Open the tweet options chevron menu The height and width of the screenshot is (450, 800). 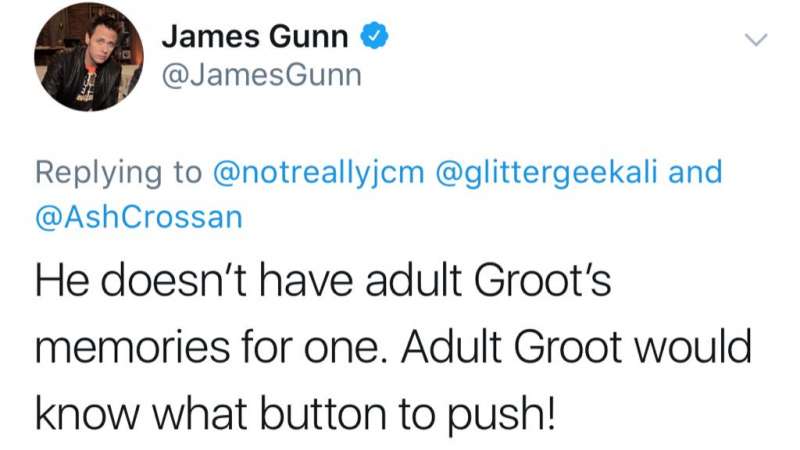click(x=756, y=40)
